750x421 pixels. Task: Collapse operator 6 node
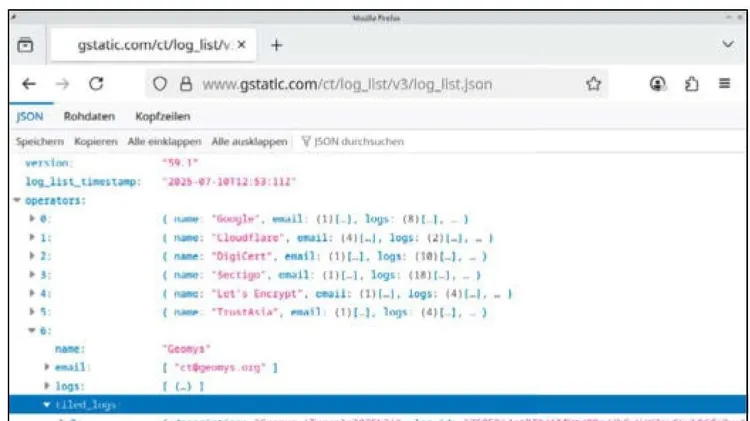point(32,330)
